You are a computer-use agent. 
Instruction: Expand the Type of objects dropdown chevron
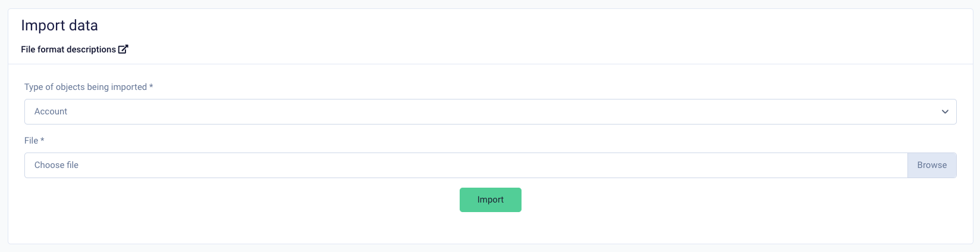(x=945, y=112)
